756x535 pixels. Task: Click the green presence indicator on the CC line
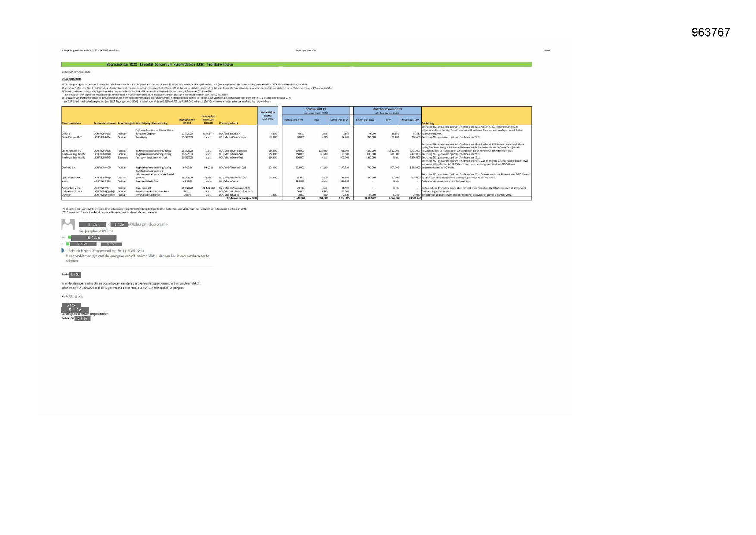(x=68, y=244)
